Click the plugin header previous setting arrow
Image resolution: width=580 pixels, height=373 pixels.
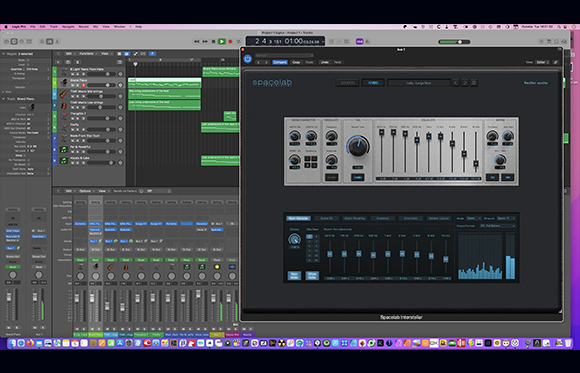pos(259,62)
